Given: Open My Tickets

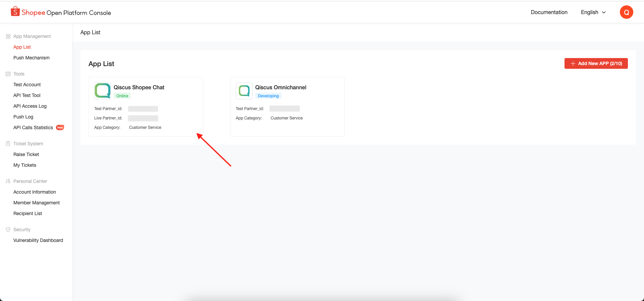Looking at the screenshot, I should click(25, 165).
